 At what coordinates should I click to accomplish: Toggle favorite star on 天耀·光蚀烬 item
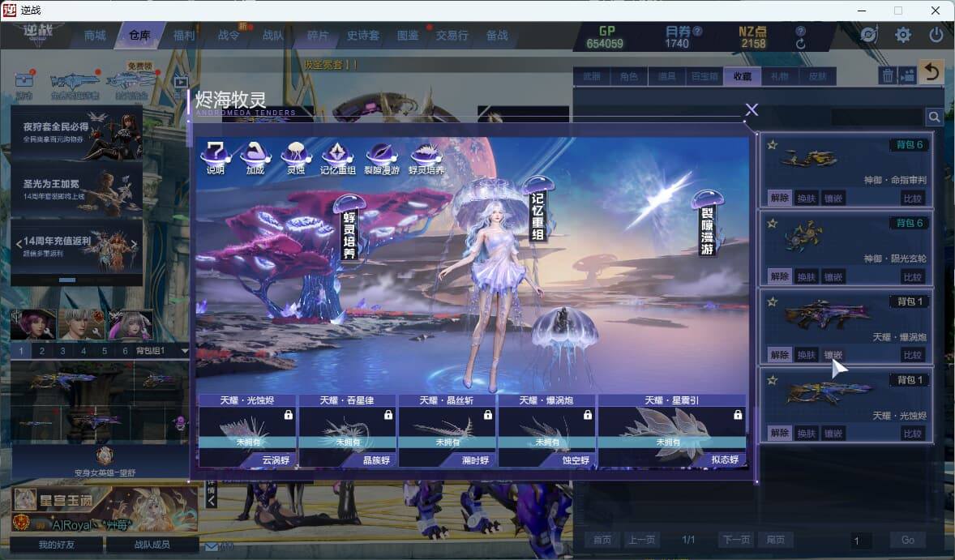tap(773, 380)
